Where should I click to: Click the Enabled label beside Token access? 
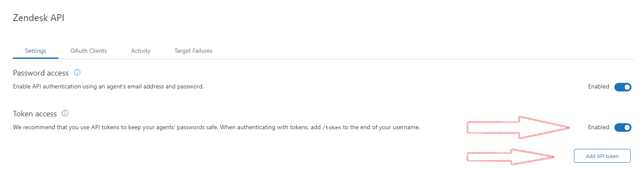click(x=598, y=127)
